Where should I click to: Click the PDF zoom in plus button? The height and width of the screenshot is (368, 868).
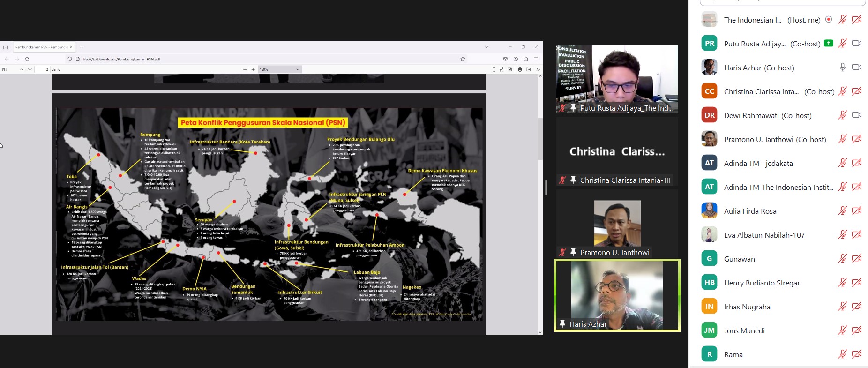coord(254,69)
